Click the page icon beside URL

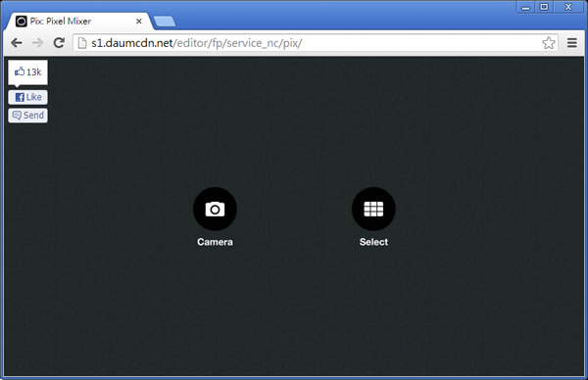[82, 43]
